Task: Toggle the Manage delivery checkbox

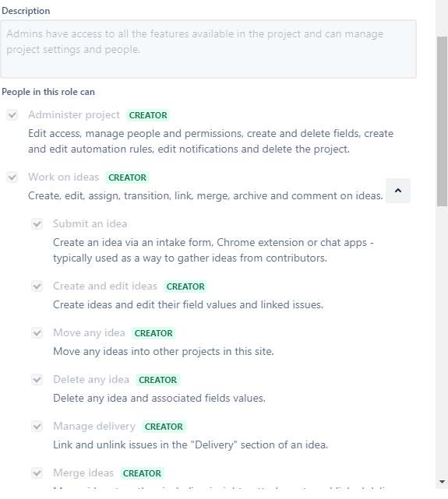Action: click(x=37, y=426)
